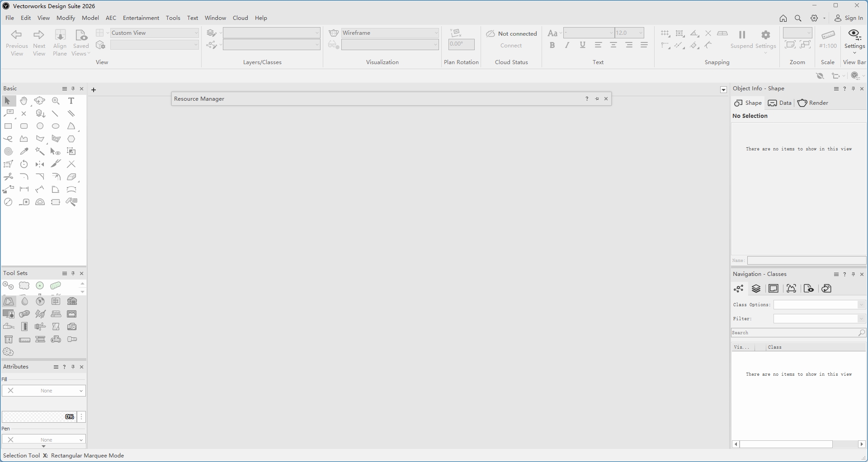
Task: Select the Text tool in Basic palette
Action: tap(71, 101)
